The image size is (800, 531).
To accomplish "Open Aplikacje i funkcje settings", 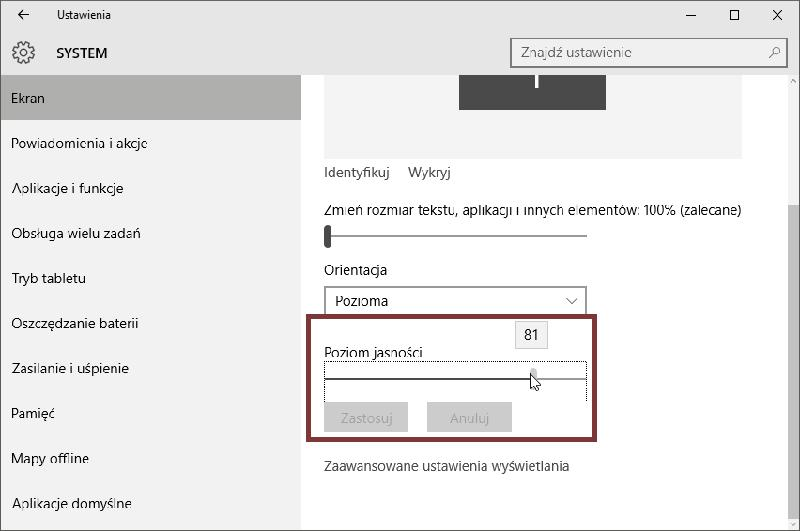I will (151, 188).
